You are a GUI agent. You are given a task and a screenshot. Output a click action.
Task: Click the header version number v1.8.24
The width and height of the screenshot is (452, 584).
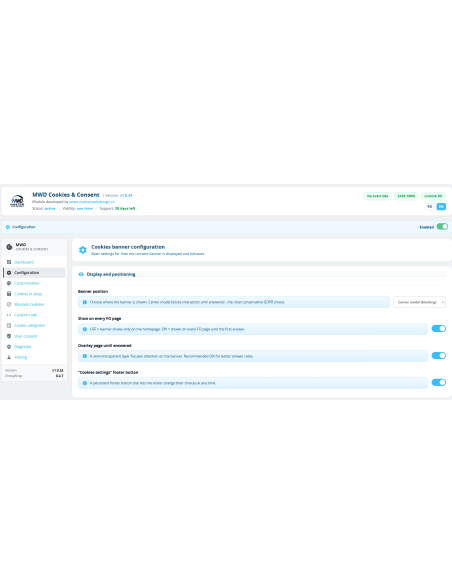pos(126,195)
